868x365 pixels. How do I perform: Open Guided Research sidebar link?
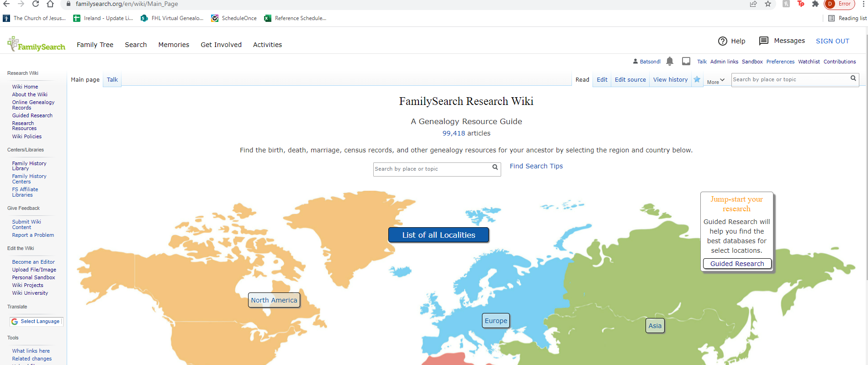32,115
